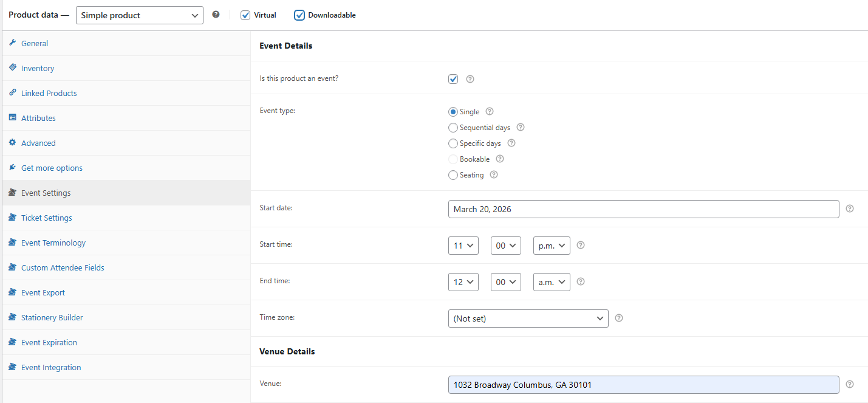Open the Ticket Settings tab
This screenshot has width=868, height=403.
point(126,218)
